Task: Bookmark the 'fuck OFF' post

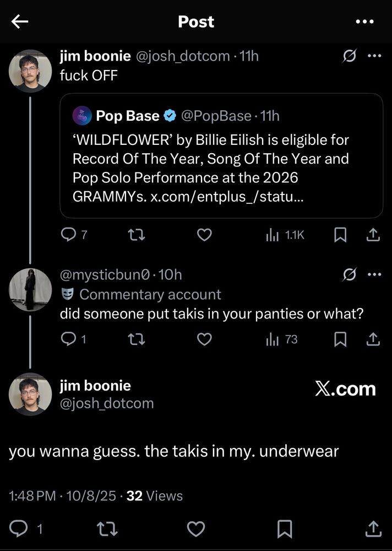Action: (341, 235)
